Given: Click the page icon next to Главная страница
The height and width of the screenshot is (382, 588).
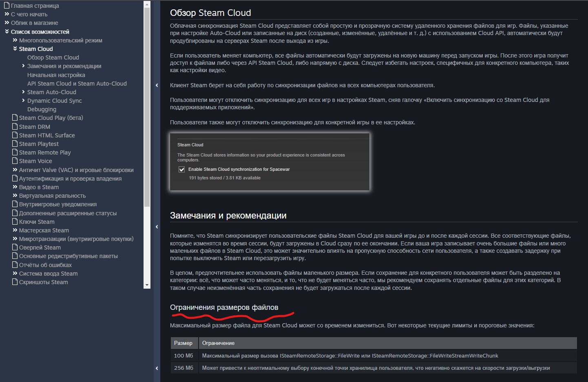Looking at the screenshot, I should tap(7, 6).
